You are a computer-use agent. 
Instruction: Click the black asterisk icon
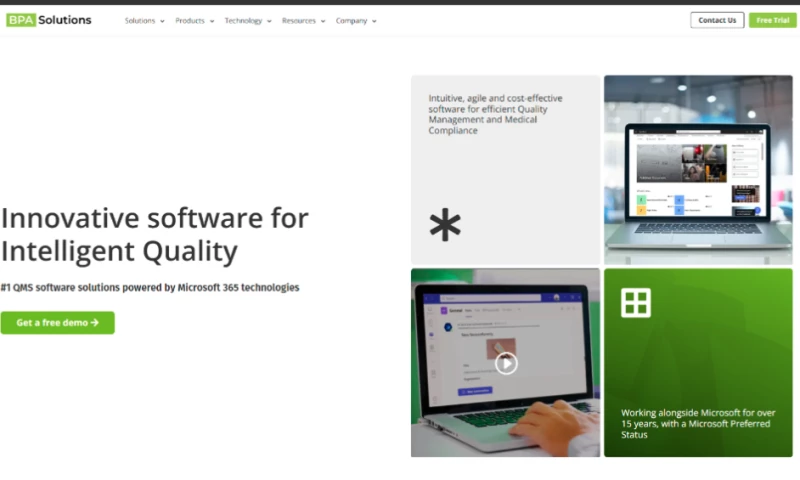[x=445, y=225]
